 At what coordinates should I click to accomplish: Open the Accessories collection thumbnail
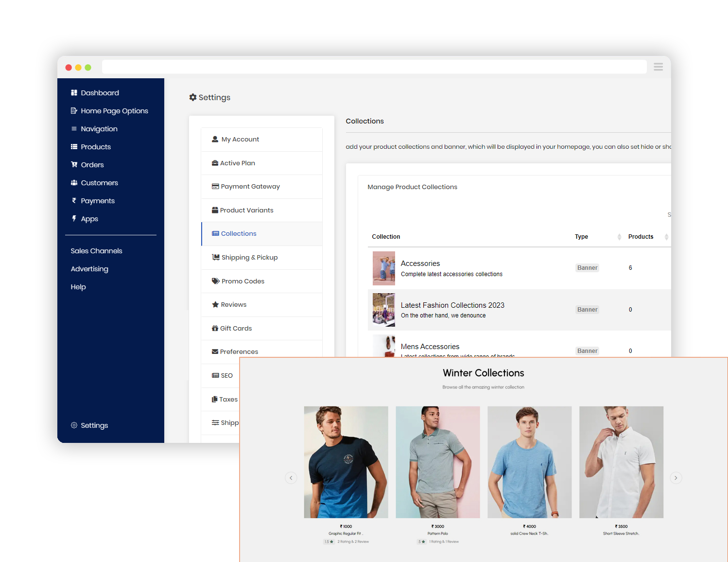tap(383, 268)
